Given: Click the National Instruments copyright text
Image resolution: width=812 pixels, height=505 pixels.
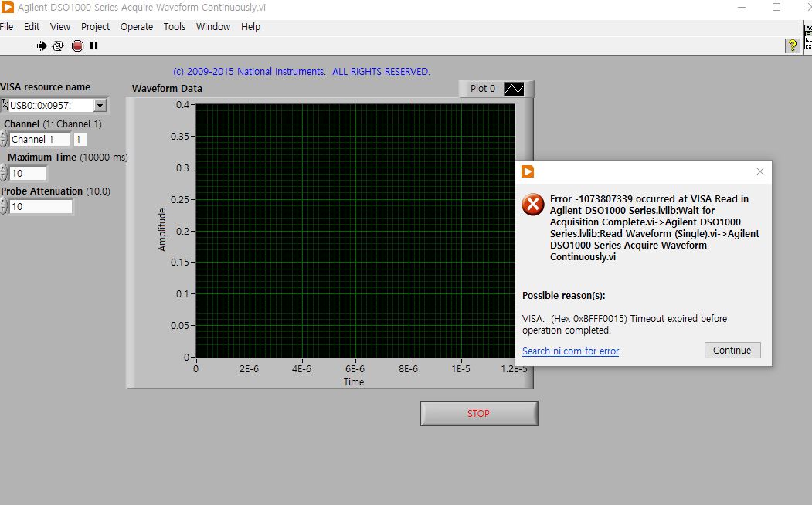Looking at the screenshot, I should pyautogui.click(x=301, y=71).
